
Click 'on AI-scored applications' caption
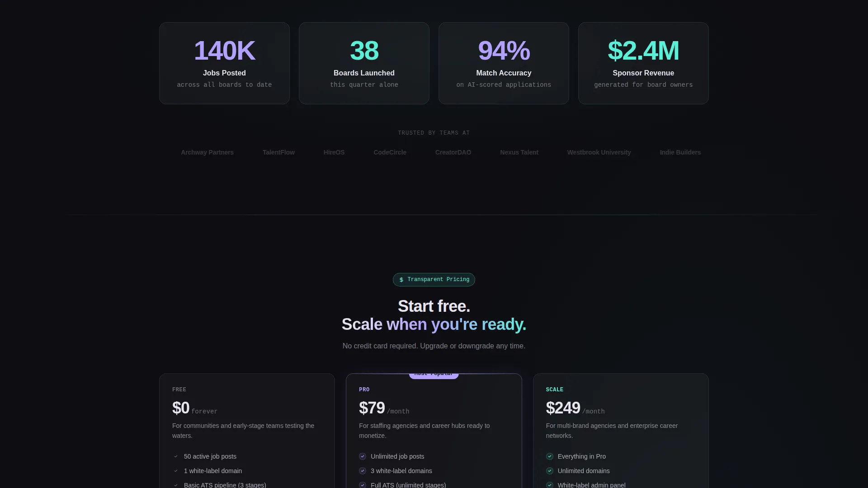click(504, 85)
